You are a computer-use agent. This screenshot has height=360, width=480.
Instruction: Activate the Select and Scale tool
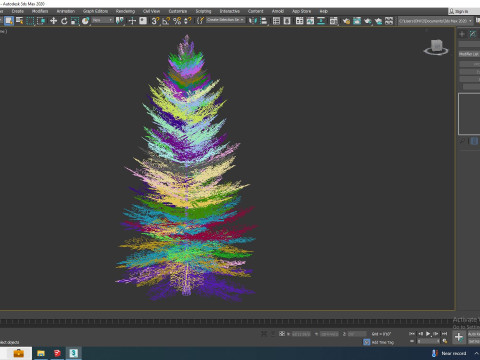coord(75,21)
